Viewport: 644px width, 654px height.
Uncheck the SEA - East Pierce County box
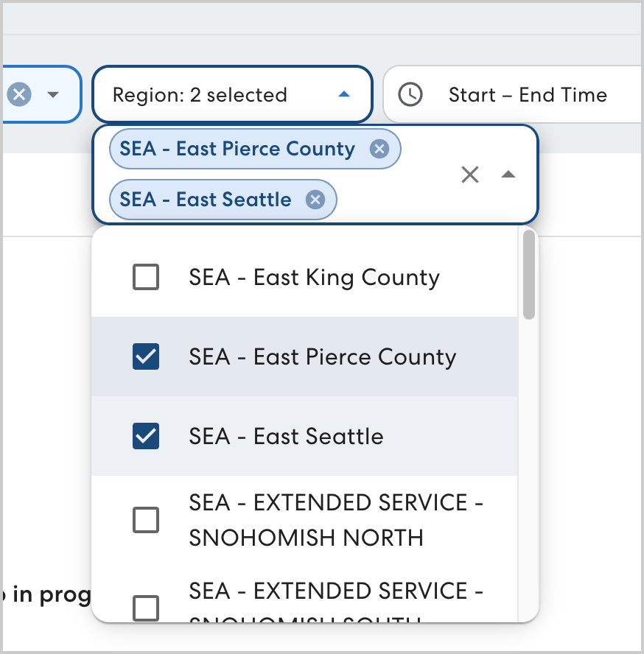tap(146, 357)
